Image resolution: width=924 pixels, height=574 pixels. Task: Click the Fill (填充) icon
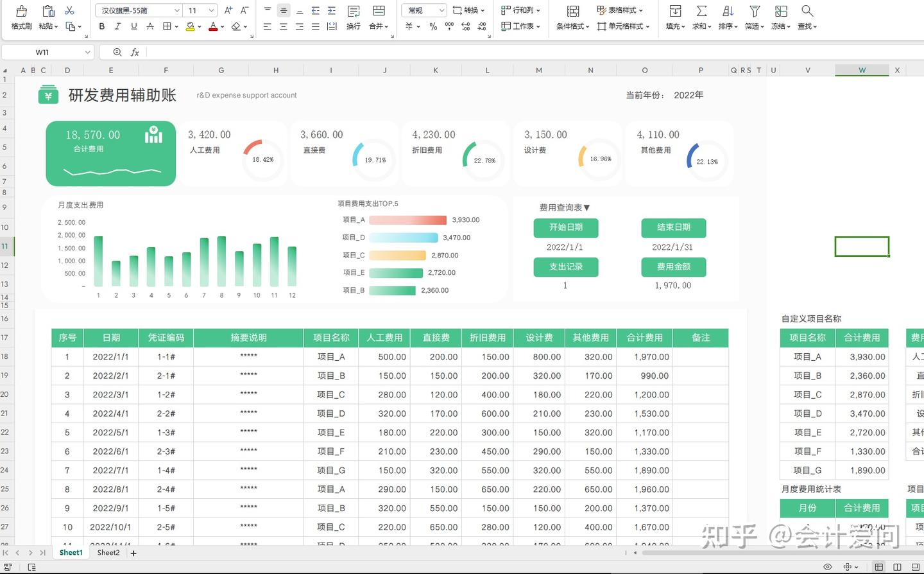[x=675, y=11]
